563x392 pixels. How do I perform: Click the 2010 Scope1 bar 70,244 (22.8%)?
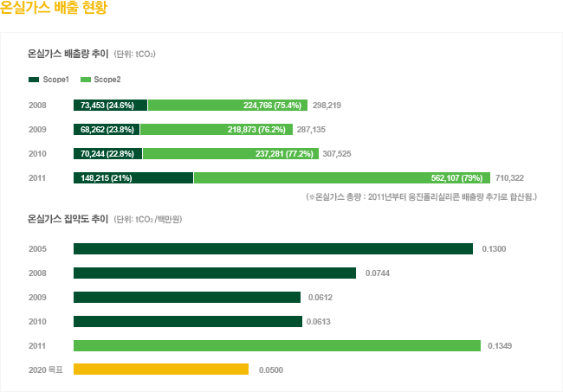tap(107, 153)
